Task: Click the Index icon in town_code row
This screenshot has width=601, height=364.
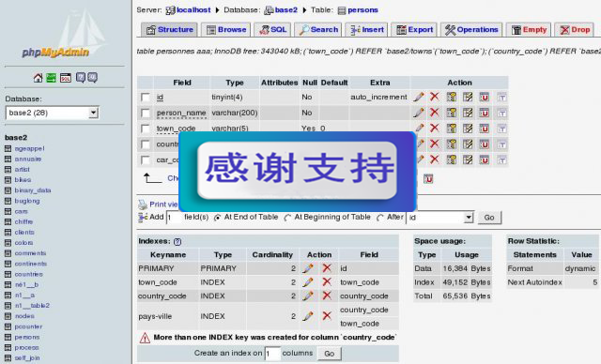Action: click(468, 129)
